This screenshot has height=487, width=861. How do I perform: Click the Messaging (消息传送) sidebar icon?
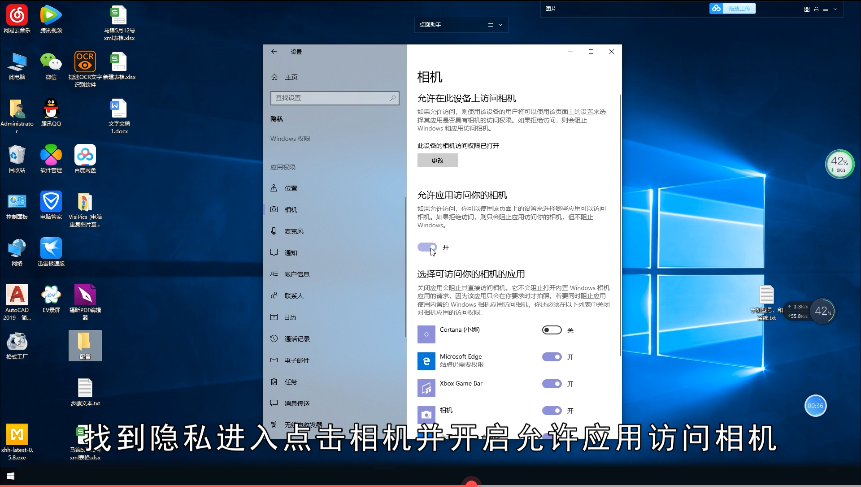tap(274, 403)
